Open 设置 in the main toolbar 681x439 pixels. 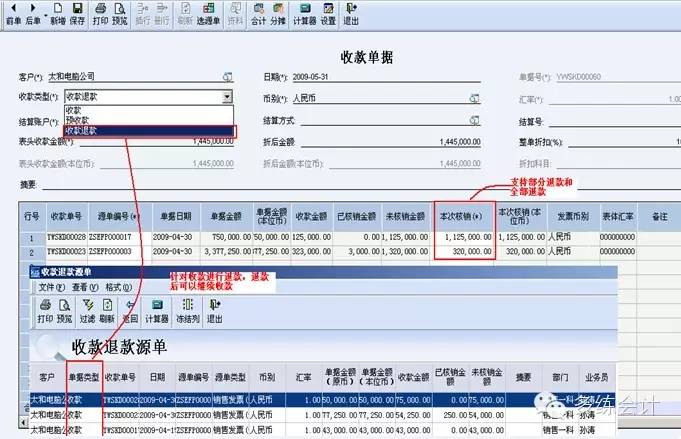point(328,14)
